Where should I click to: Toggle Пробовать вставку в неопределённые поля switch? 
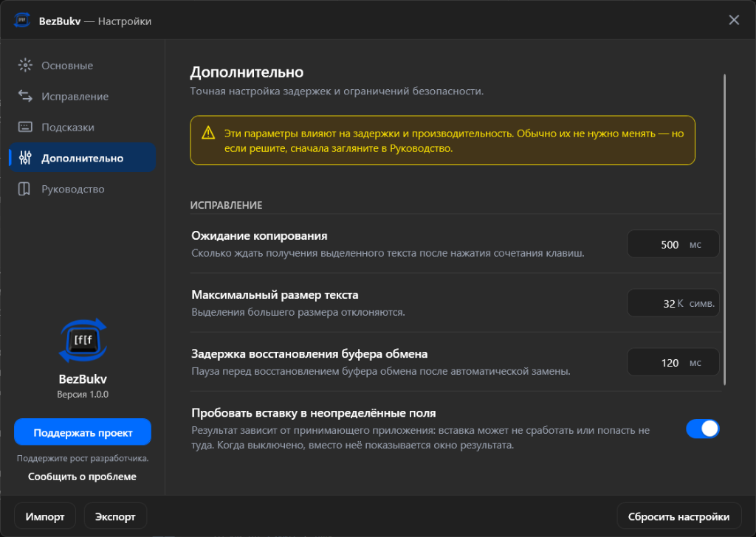click(x=703, y=428)
